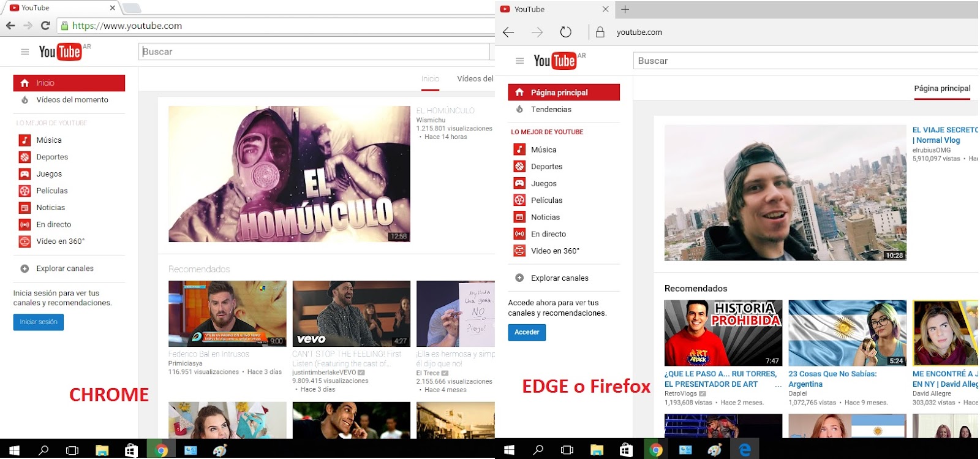
Task: Refresh the page in Edge window
Action: (x=566, y=32)
